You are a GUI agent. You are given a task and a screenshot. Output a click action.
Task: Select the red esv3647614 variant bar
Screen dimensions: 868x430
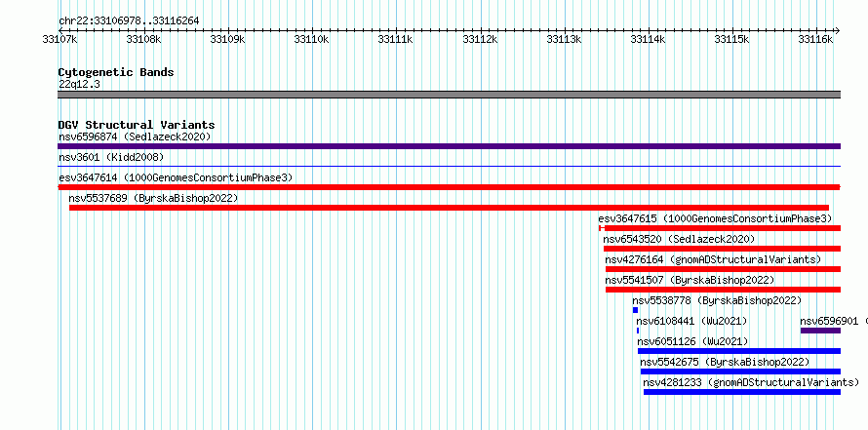(x=449, y=187)
